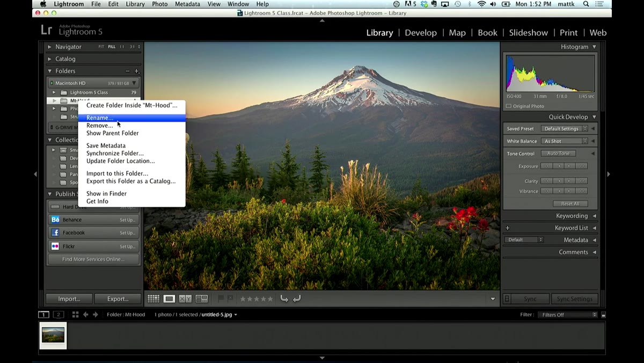Open second window button labeled 2

58,315
